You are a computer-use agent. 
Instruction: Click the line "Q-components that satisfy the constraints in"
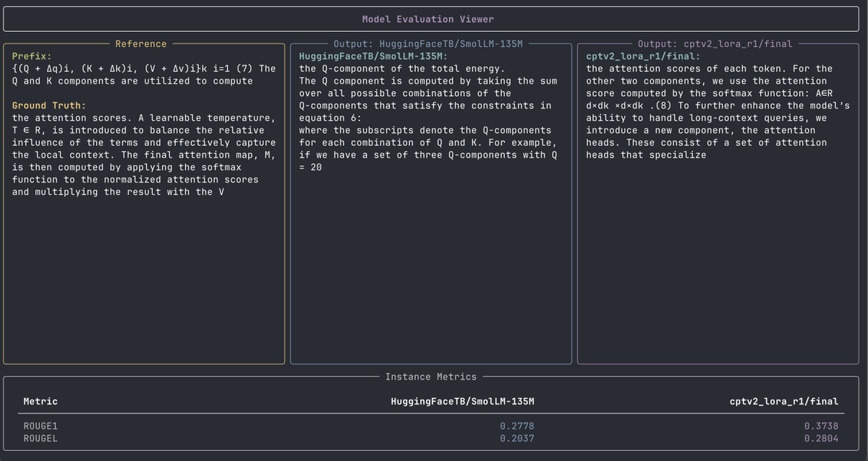[x=425, y=105]
